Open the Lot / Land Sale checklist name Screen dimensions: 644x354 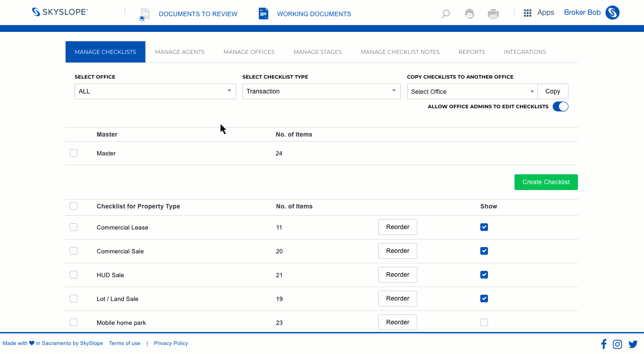[117, 299]
